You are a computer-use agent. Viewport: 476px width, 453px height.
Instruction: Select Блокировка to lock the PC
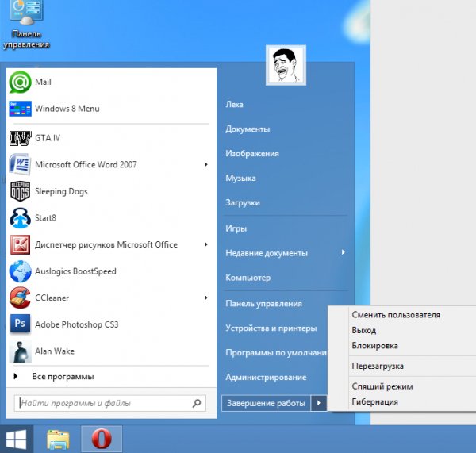[374, 346]
